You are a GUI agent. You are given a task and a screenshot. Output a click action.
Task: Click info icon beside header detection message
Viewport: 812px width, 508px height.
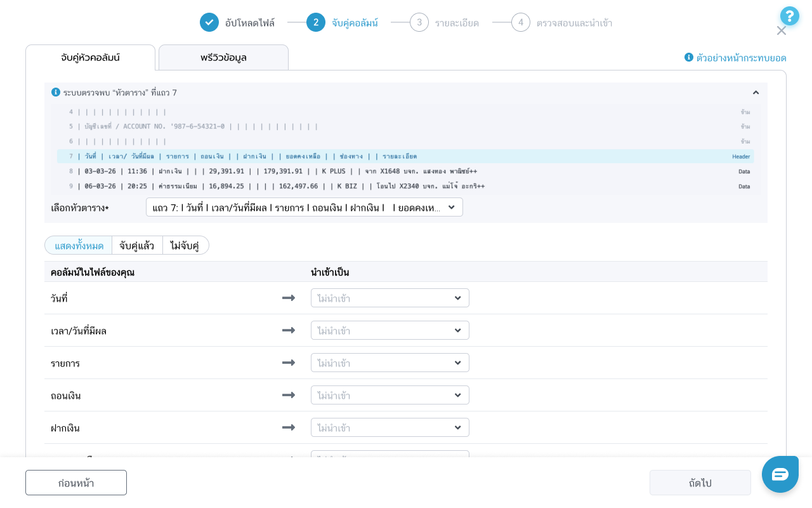tap(56, 92)
